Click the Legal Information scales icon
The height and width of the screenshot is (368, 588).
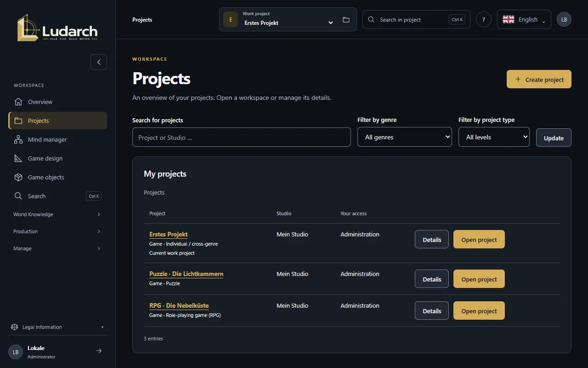point(14,327)
